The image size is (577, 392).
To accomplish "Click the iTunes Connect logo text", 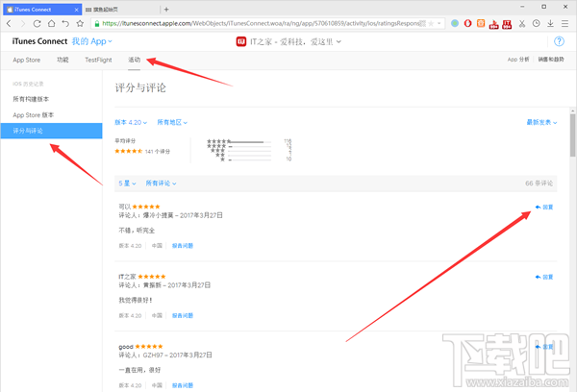I will tap(39, 41).
